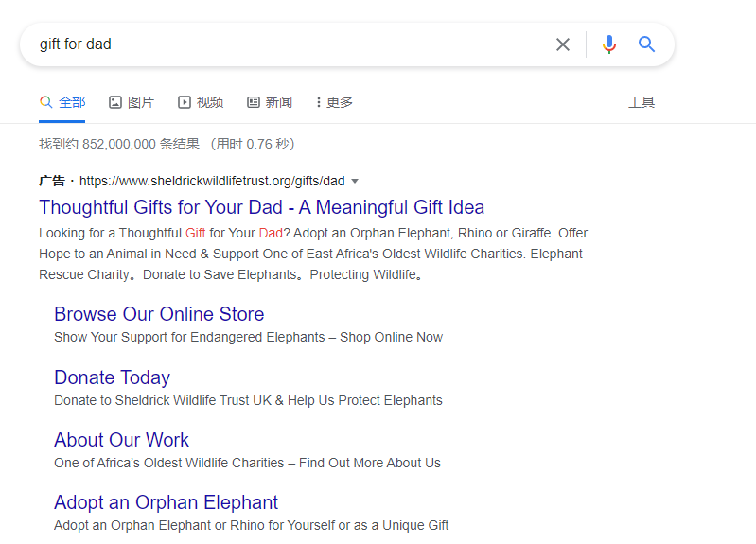This screenshot has width=756, height=544.
Task: Open Adopt an Orphan Elephant link
Action: (x=166, y=502)
